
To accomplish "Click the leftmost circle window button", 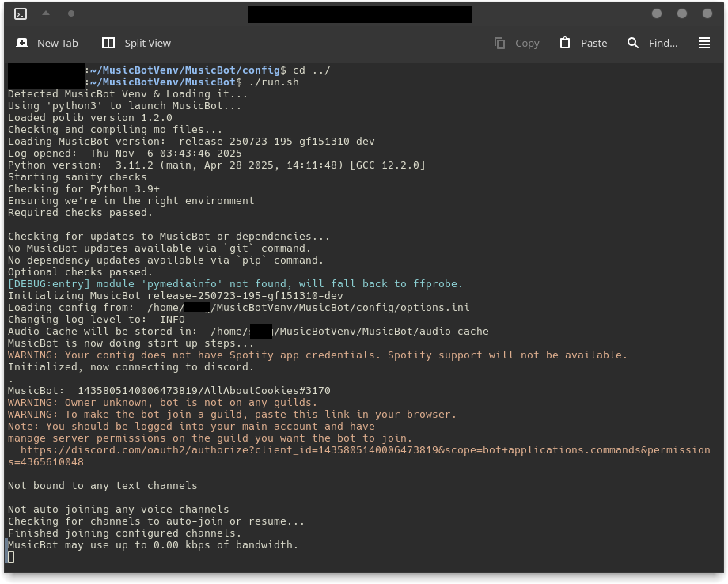I will pos(656,13).
